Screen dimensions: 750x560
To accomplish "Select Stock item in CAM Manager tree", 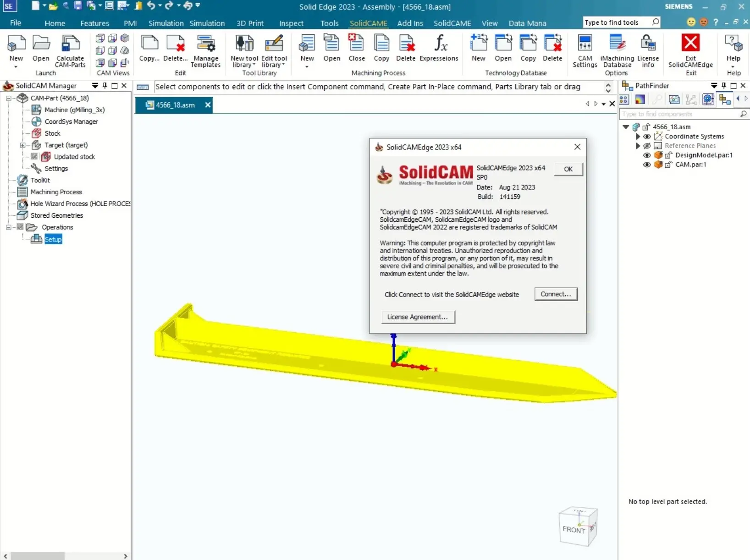I will (52, 133).
